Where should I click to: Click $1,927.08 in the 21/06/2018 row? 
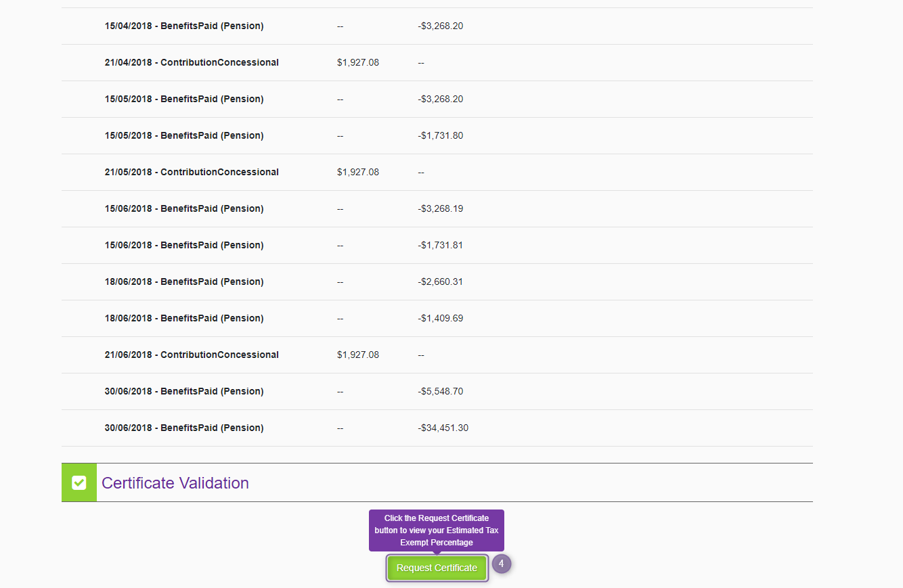click(358, 355)
